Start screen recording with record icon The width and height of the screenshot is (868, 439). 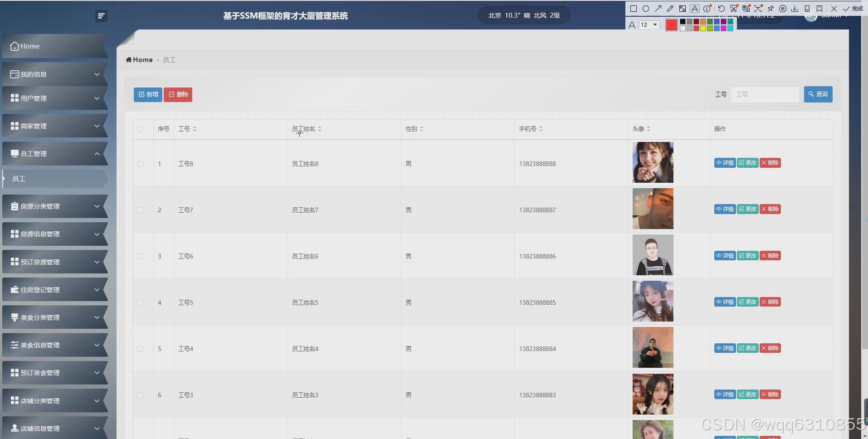(783, 9)
